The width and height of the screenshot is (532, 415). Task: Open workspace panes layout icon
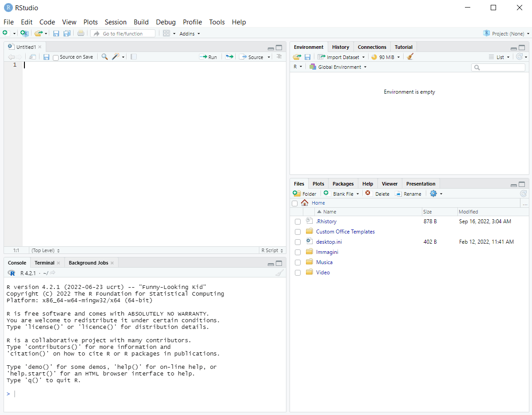click(166, 33)
